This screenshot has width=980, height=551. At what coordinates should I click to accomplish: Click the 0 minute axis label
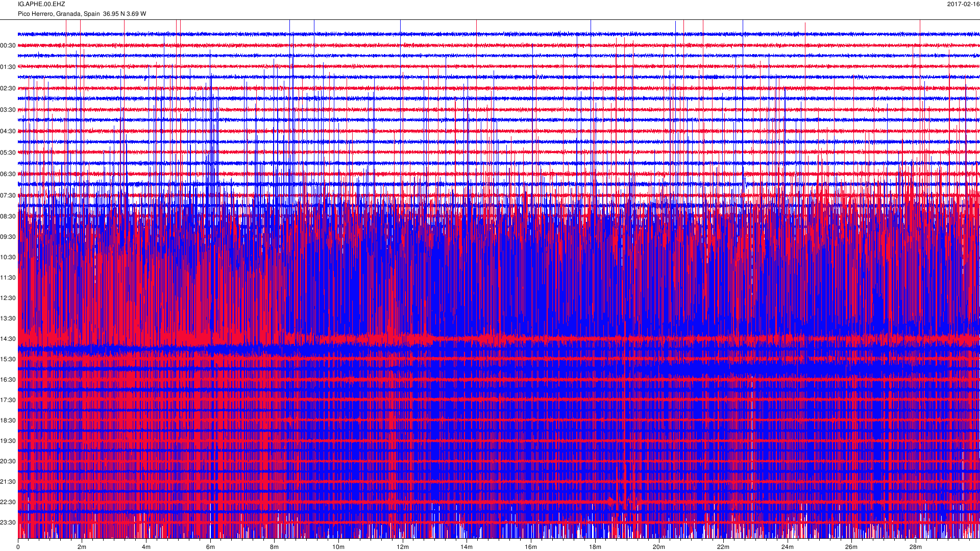click(x=18, y=547)
